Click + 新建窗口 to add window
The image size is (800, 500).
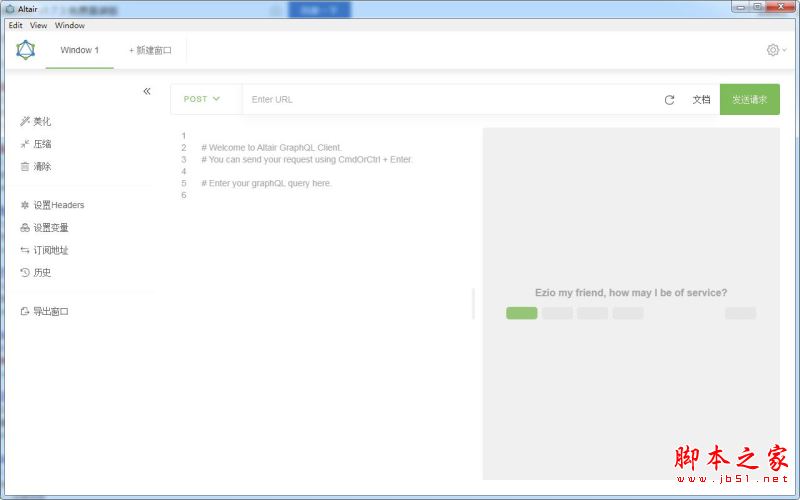point(150,50)
